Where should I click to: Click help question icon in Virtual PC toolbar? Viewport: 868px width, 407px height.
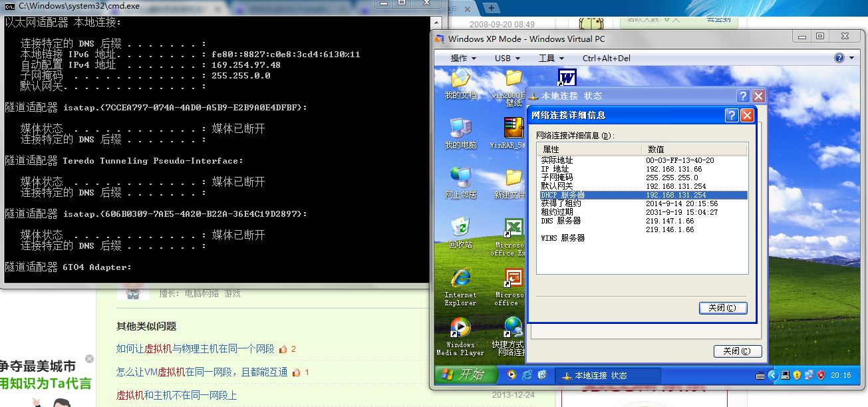point(839,58)
